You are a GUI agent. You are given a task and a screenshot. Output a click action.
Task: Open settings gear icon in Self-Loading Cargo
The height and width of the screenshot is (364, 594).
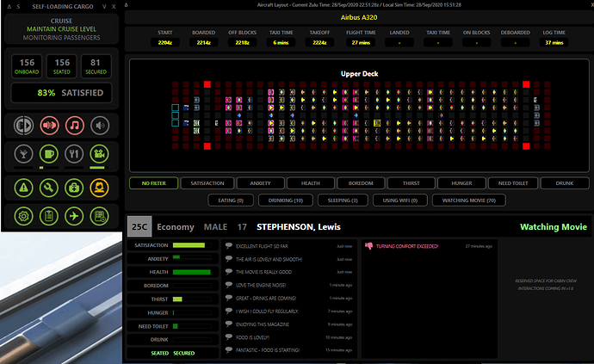(23, 216)
